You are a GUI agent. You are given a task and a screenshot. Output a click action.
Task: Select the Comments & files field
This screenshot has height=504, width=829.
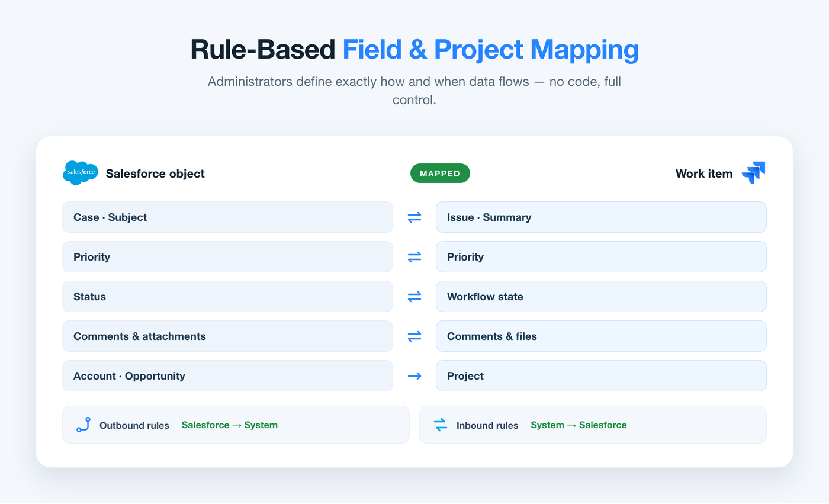pos(601,336)
